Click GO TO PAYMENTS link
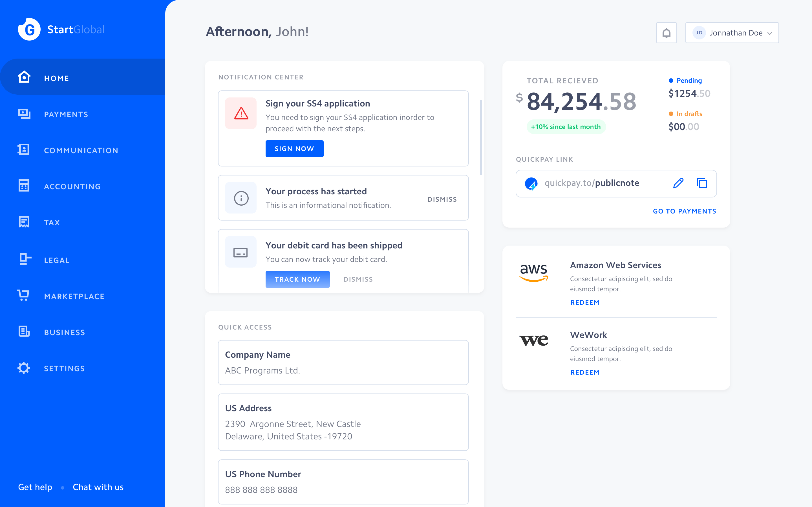The image size is (812, 507). [685, 211]
